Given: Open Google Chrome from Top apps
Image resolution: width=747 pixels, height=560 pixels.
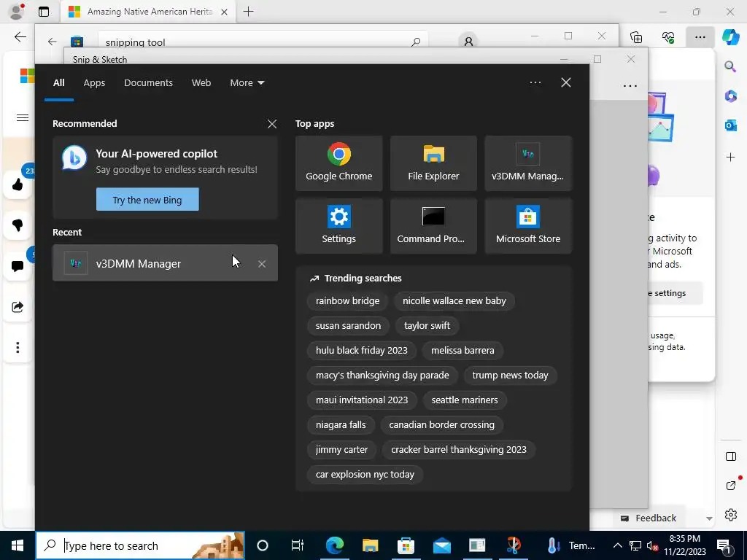Looking at the screenshot, I should 338,163.
